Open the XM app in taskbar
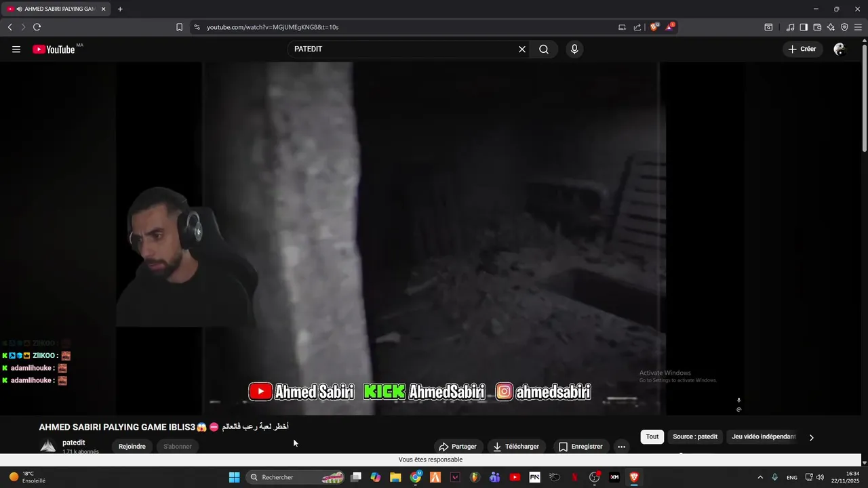868x488 pixels. (614, 477)
